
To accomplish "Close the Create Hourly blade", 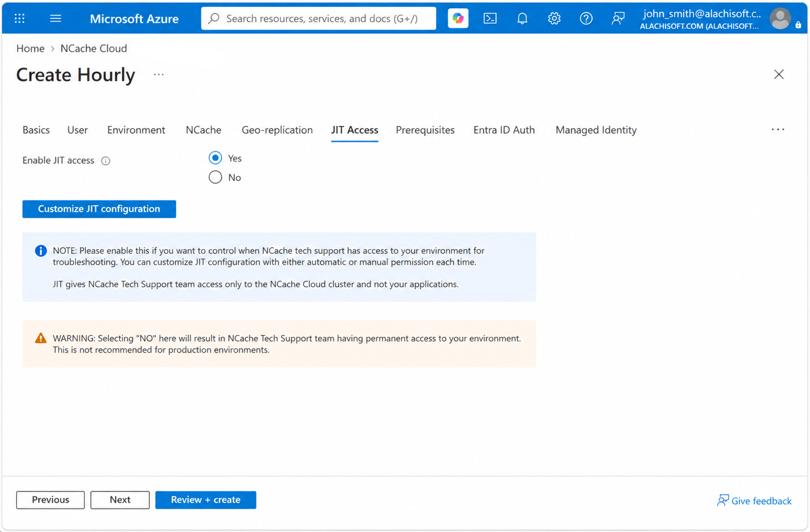I will (779, 74).
